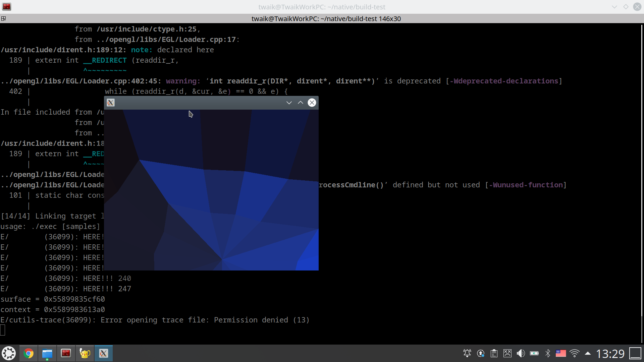Open the Kickoff application launcher
The width and height of the screenshot is (644, 362).
(9, 353)
